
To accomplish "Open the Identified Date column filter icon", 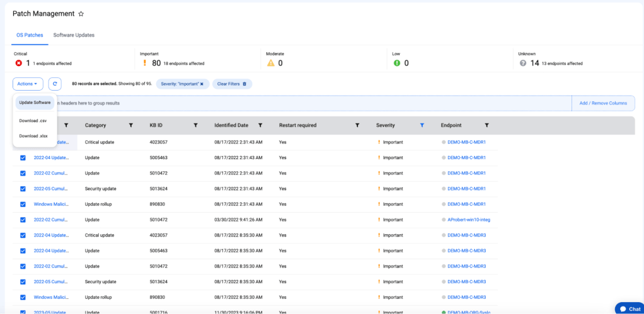I will [260, 125].
